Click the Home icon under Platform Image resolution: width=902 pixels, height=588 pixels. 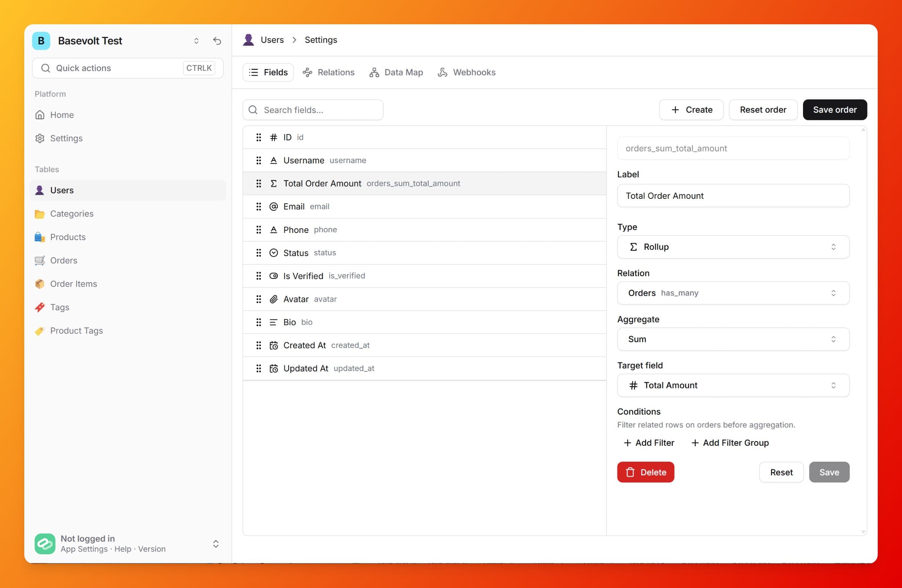pyautogui.click(x=40, y=115)
